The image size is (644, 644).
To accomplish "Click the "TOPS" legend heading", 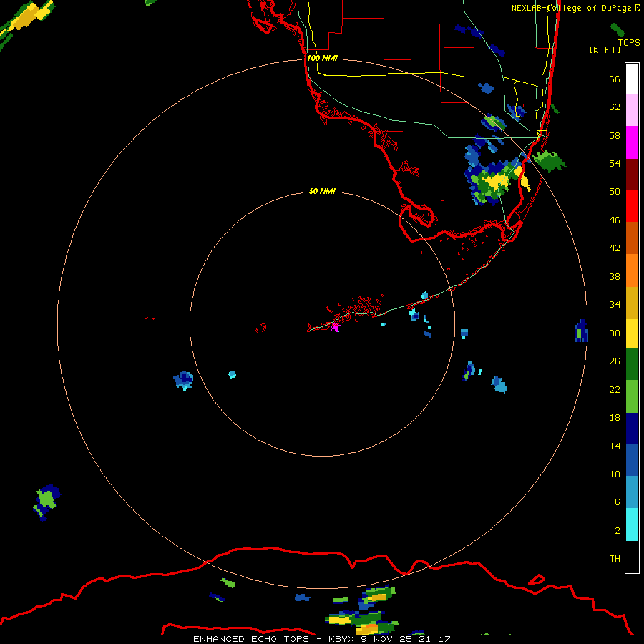I will point(629,42).
